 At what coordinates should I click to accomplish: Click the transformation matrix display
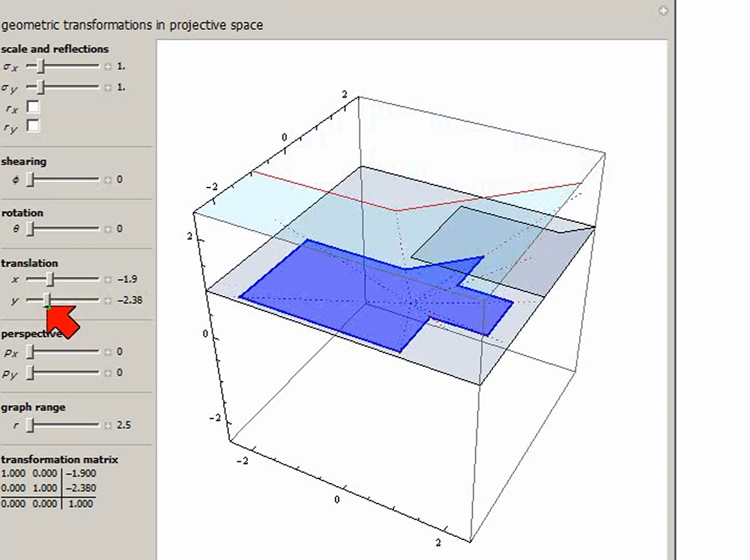(x=48, y=488)
